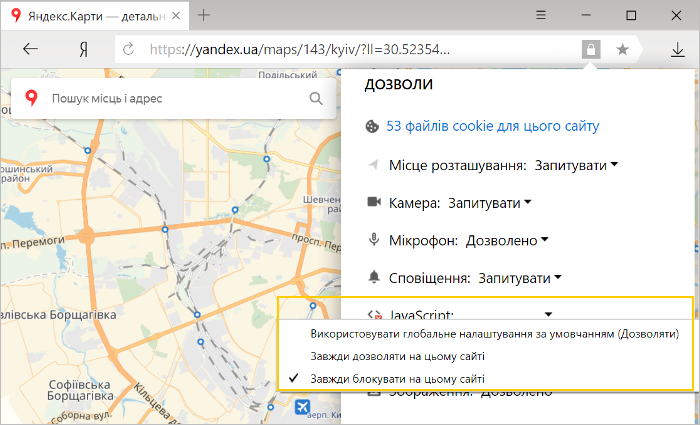Open the downloads arrow icon
Image resolution: width=700 pixels, height=425 pixels.
pos(678,50)
